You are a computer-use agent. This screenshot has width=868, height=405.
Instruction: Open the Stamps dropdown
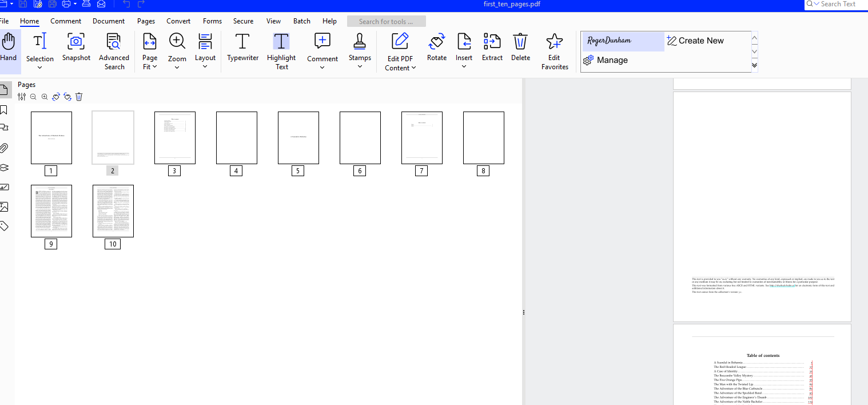(x=360, y=66)
